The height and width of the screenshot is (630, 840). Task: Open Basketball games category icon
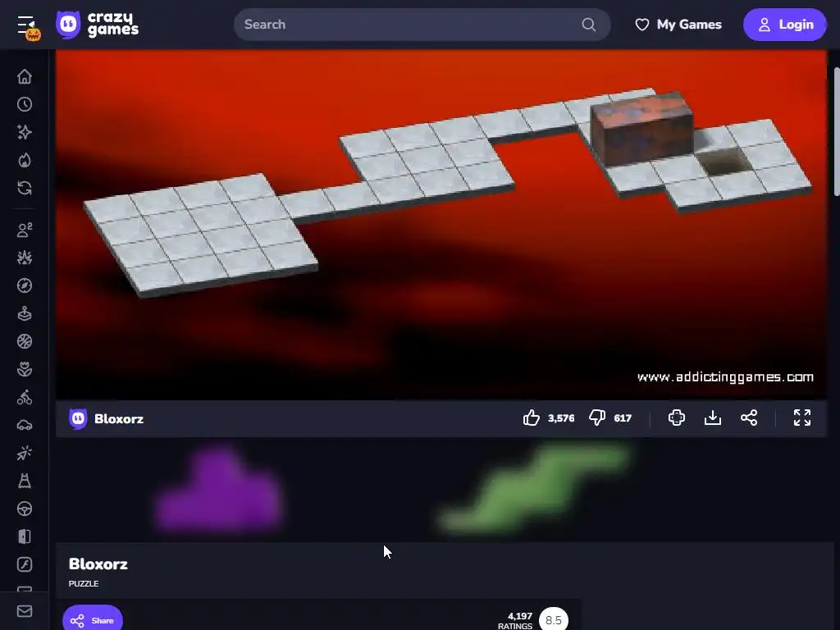pos(25,341)
